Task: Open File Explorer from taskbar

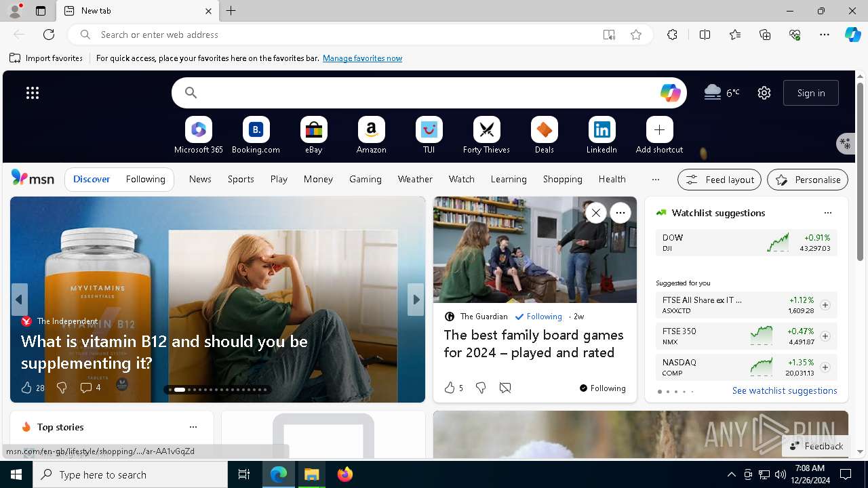Action: (311, 474)
